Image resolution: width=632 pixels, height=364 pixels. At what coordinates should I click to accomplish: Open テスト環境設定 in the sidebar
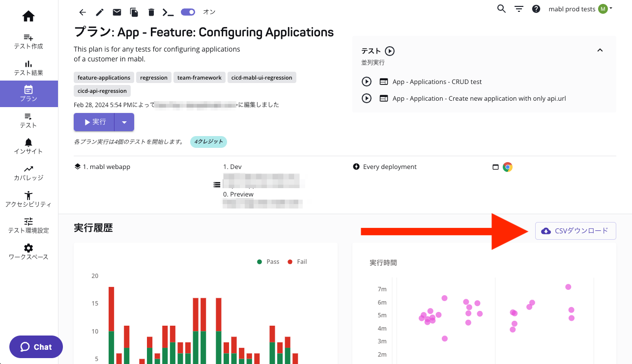coord(29,225)
